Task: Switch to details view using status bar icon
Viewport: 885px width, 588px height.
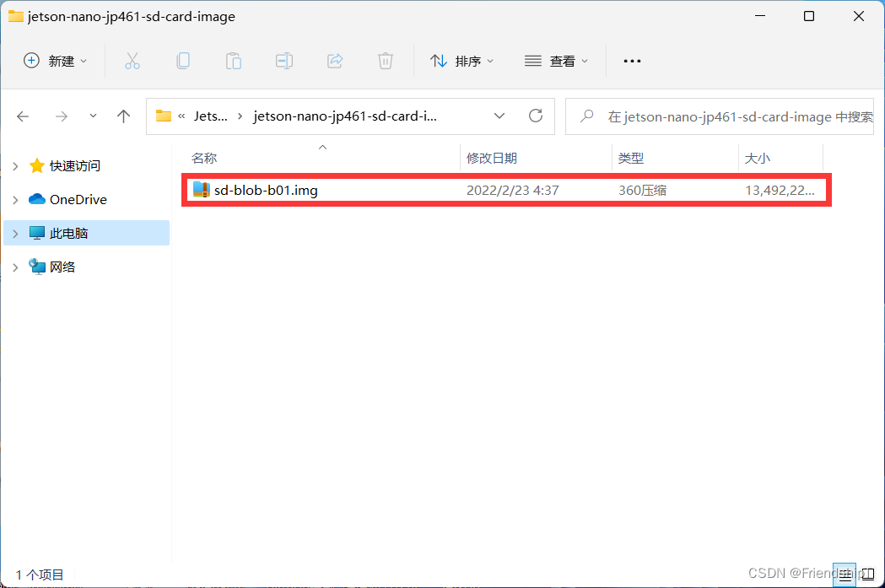Action: tap(845, 575)
